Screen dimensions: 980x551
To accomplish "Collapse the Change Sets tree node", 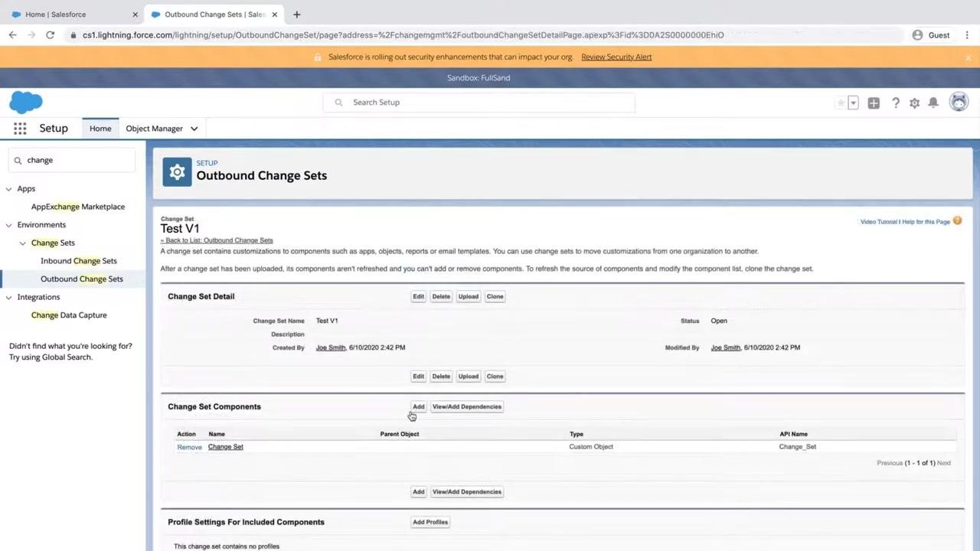I will (23, 243).
